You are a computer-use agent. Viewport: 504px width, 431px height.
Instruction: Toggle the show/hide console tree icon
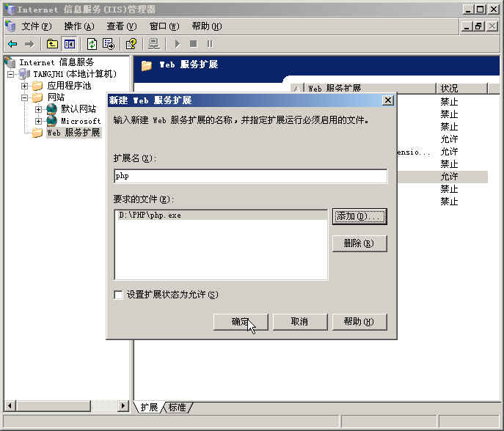click(70, 44)
